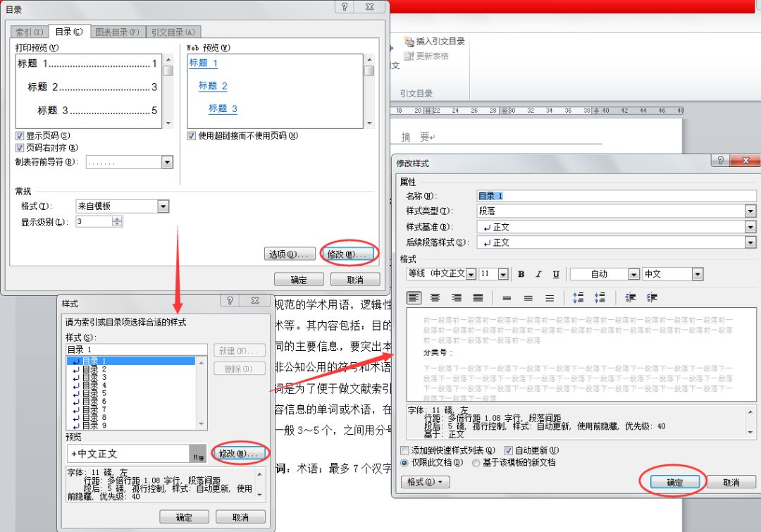Image resolution: width=761 pixels, height=532 pixels.
Task: Uncheck 显示页码 (show page numbers) checkbox
Action: pos(20,135)
